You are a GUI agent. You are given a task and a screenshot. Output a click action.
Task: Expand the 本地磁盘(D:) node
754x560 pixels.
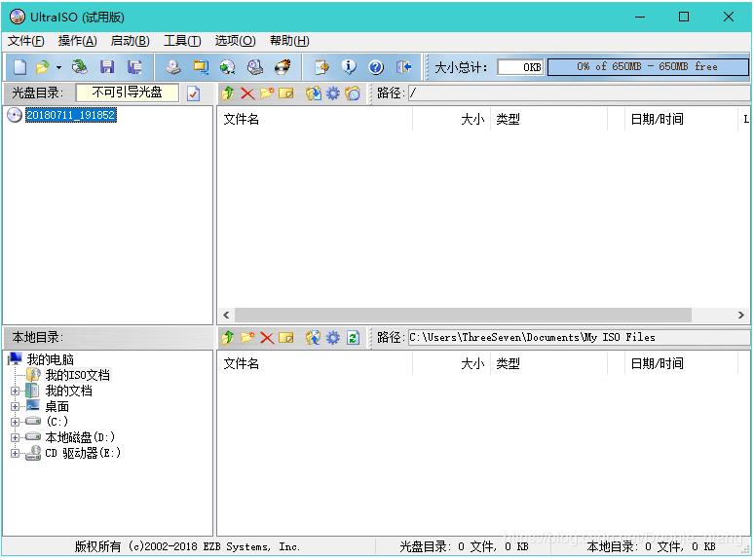coord(15,437)
